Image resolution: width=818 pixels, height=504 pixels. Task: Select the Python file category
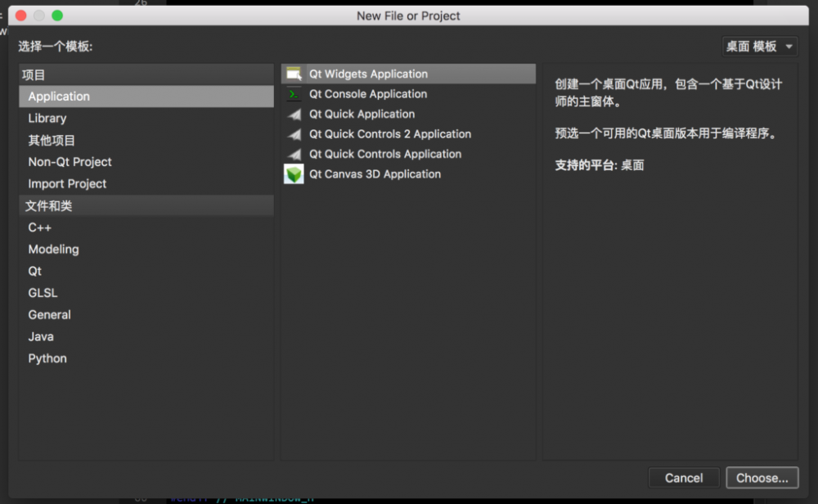click(x=146, y=359)
